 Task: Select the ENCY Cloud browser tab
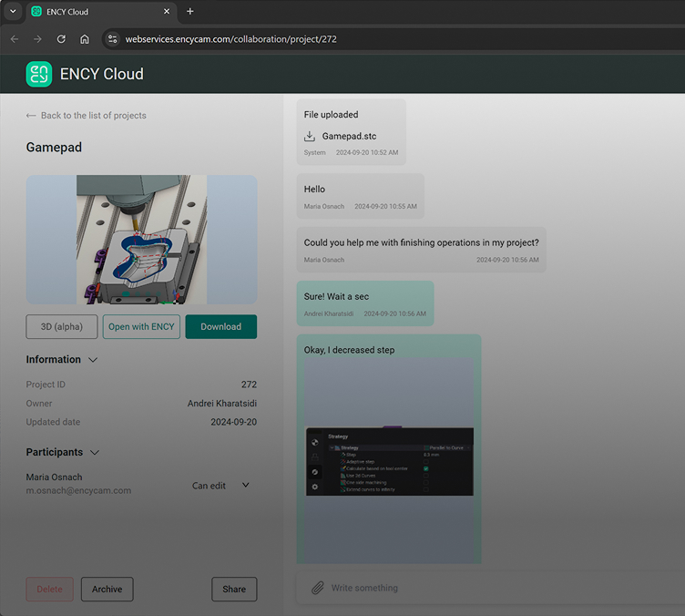click(x=100, y=12)
